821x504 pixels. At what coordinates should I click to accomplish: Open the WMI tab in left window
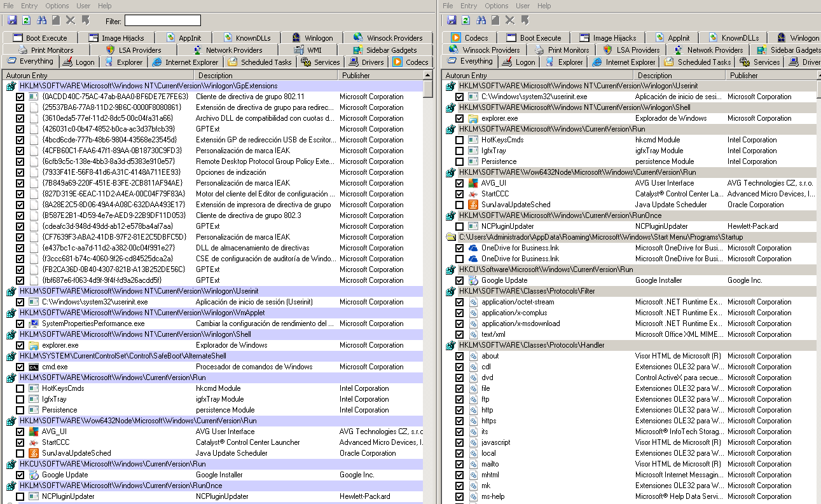(309, 50)
